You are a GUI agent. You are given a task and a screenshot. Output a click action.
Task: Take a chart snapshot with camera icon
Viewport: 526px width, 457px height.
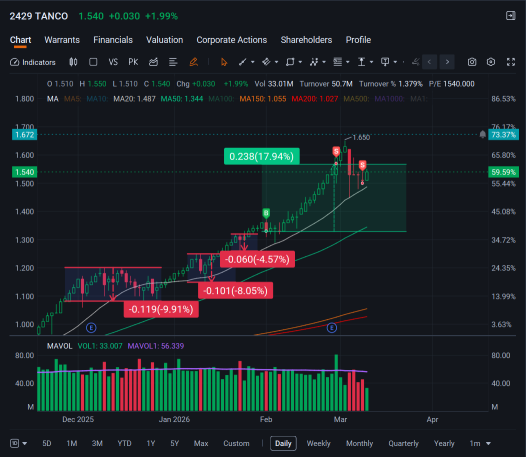472,62
